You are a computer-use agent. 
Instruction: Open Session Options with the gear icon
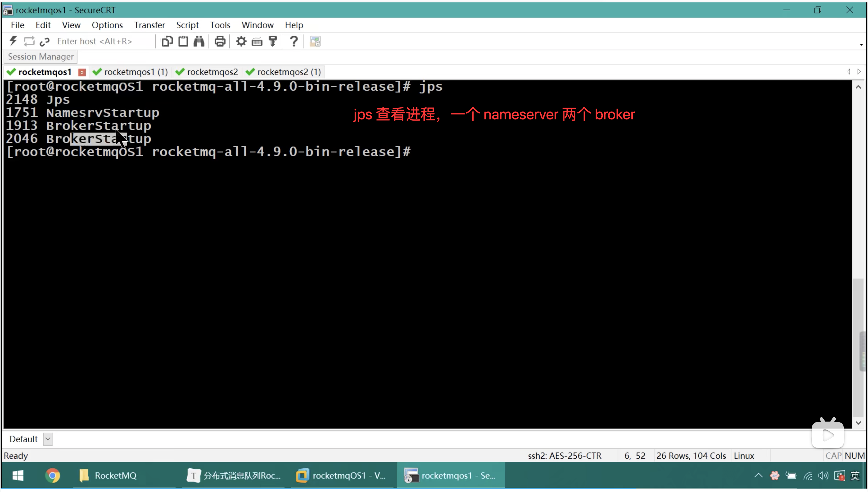pyautogui.click(x=241, y=41)
